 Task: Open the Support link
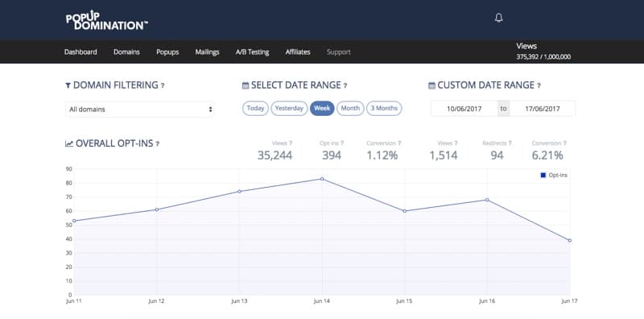[339, 52]
